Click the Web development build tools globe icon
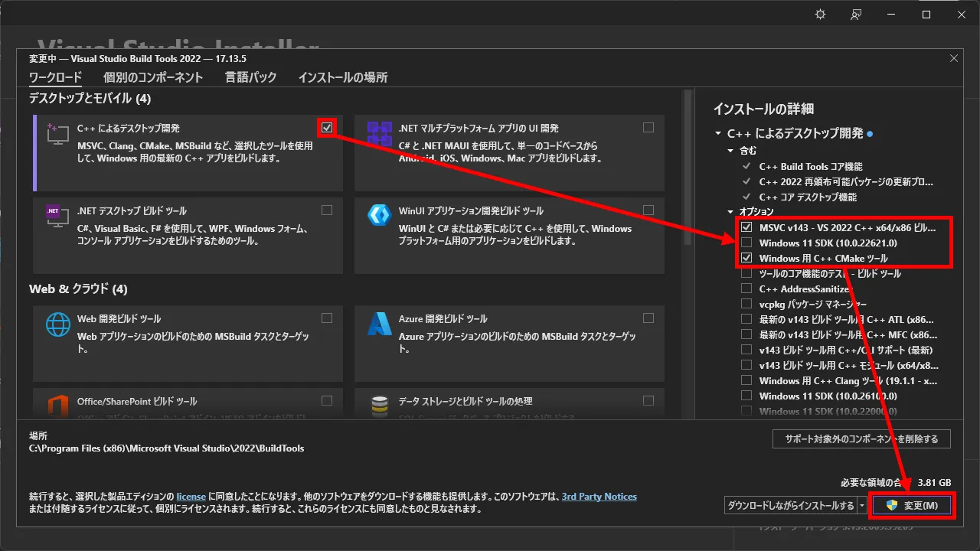This screenshot has width=980, height=551. click(58, 324)
